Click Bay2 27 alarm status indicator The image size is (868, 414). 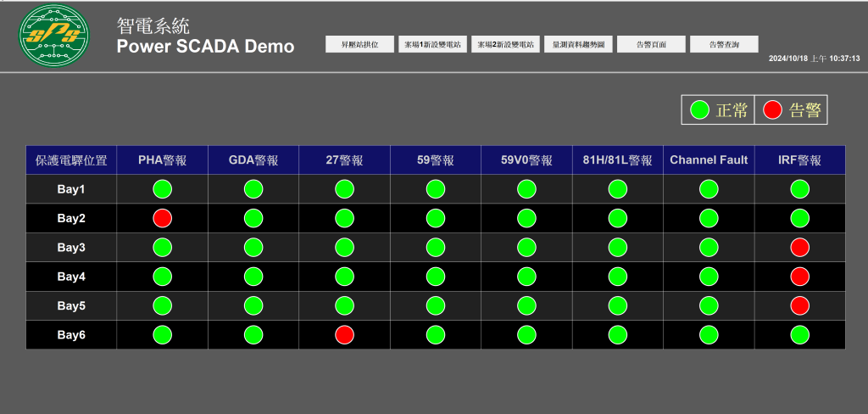coord(344,218)
